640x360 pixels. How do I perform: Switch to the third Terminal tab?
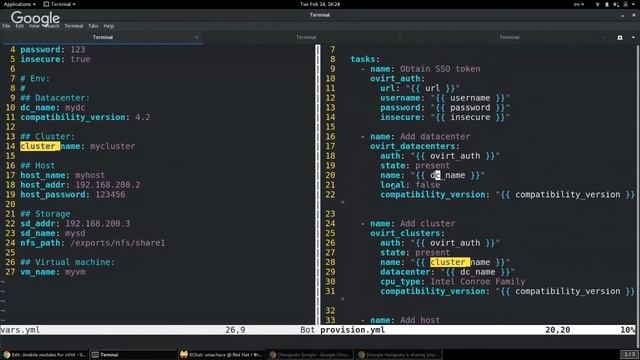509,37
